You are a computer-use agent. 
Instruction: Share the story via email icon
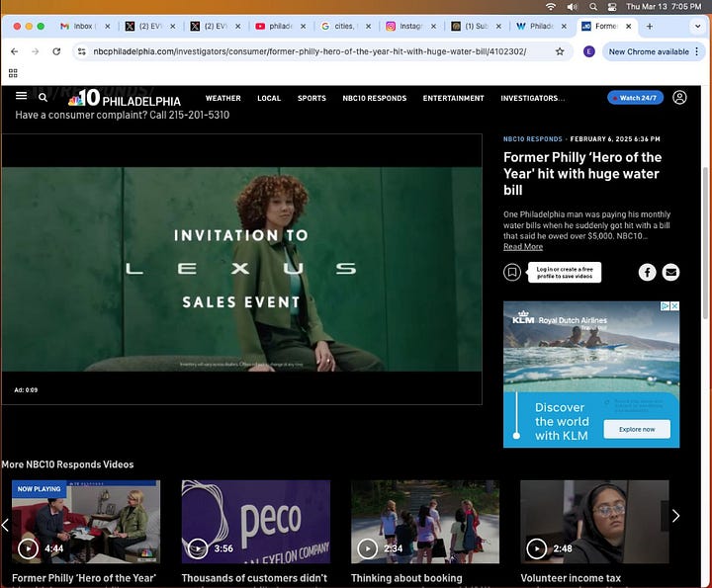click(x=670, y=272)
